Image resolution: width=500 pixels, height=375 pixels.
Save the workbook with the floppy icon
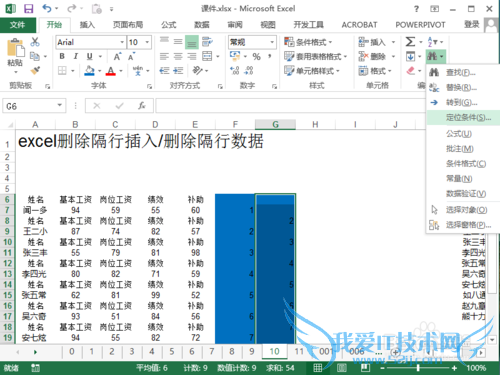point(29,9)
